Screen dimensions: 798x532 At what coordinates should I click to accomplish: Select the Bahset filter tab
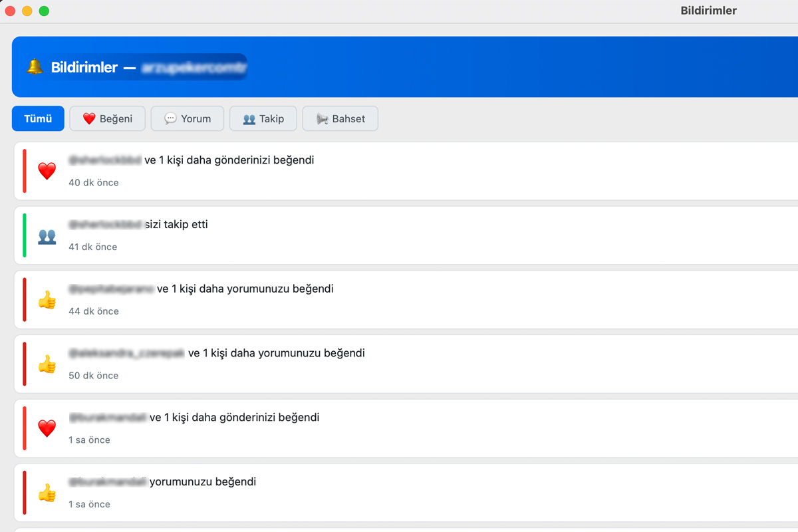pyautogui.click(x=340, y=119)
